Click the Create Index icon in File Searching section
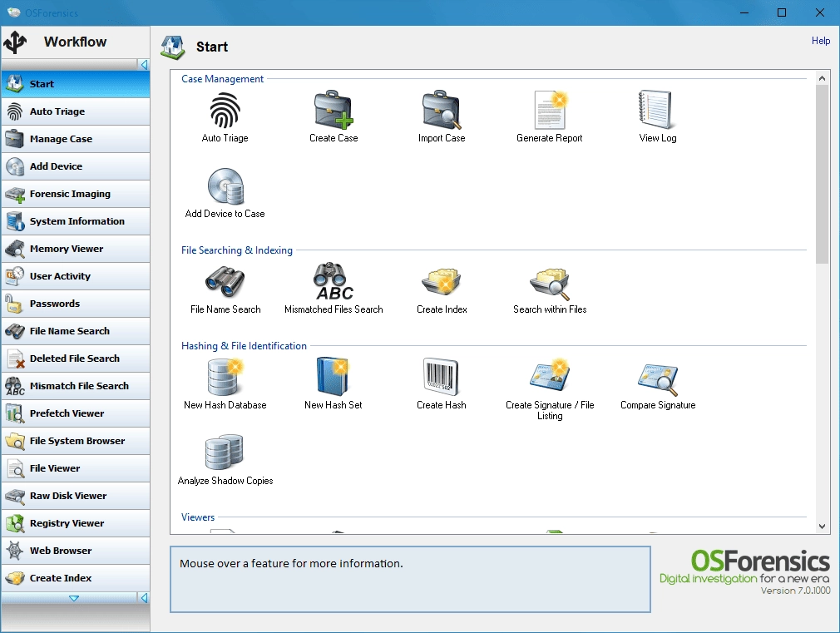 [x=442, y=281]
